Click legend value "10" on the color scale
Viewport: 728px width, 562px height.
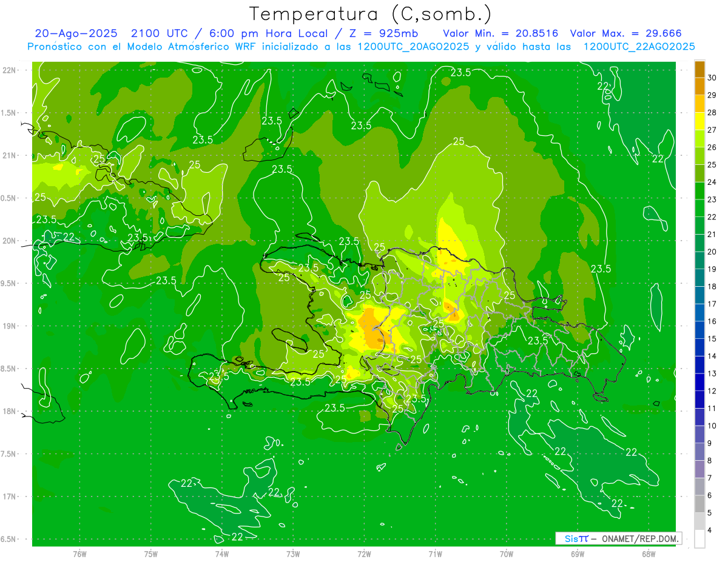tap(712, 426)
